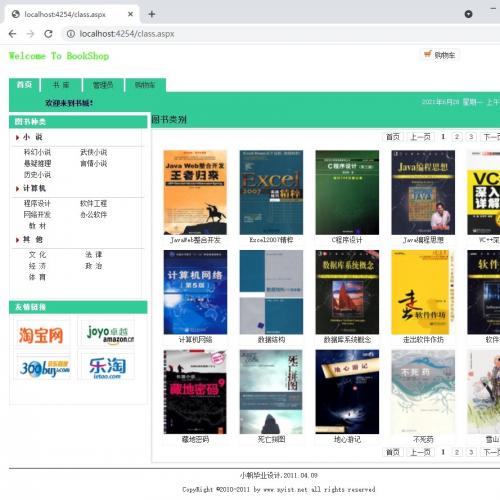The width and height of the screenshot is (500, 500).
Task: Click the 乐淘 letao.com logo link
Action: pos(107,368)
